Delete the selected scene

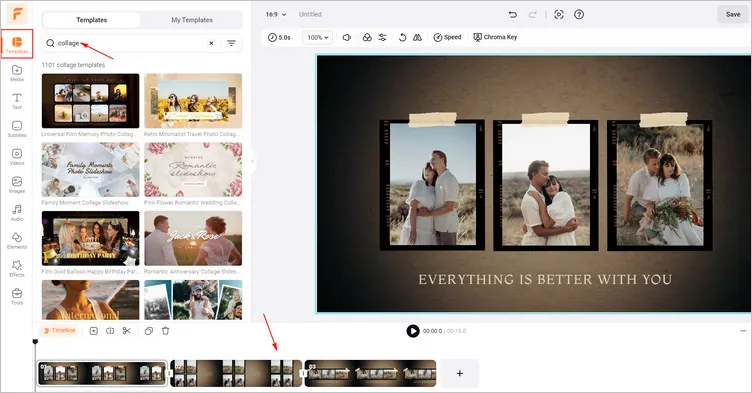pos(165,331)
